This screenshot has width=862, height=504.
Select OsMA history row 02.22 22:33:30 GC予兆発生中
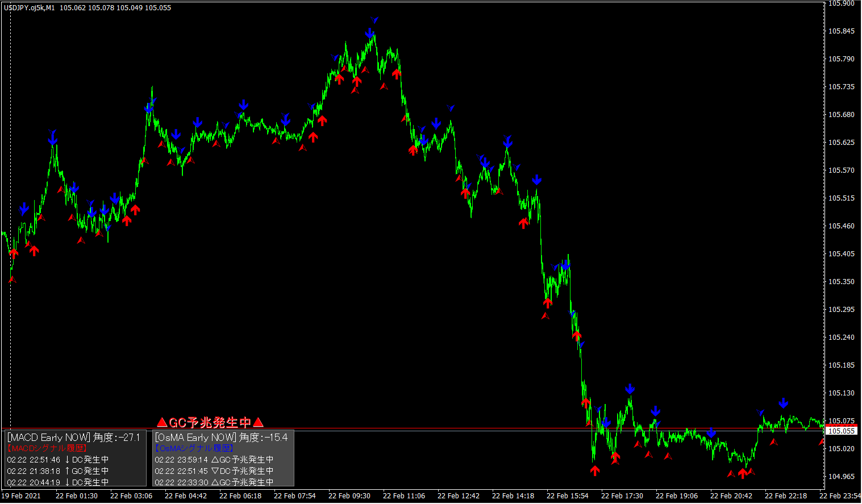(214, 482)
